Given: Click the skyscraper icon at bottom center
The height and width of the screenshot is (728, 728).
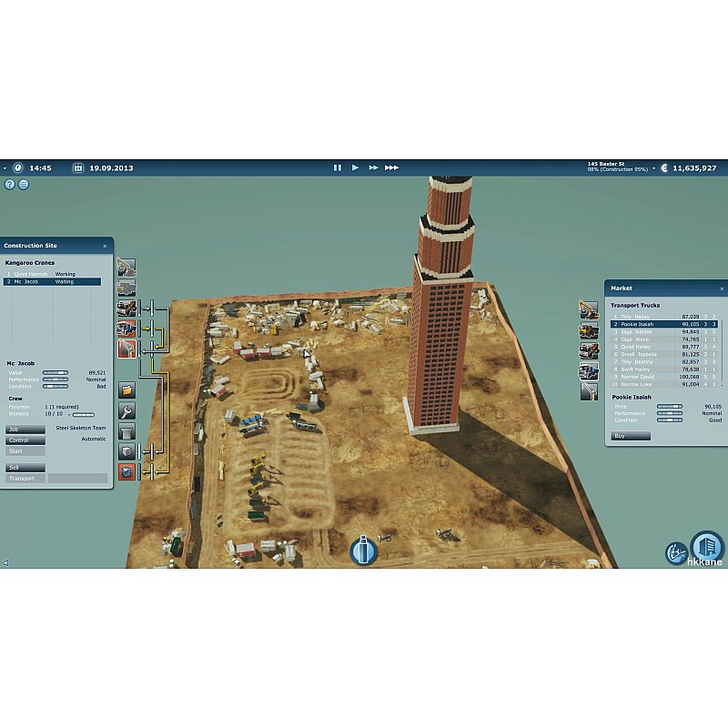Looking at the screenshot, I should click(363, 551).
